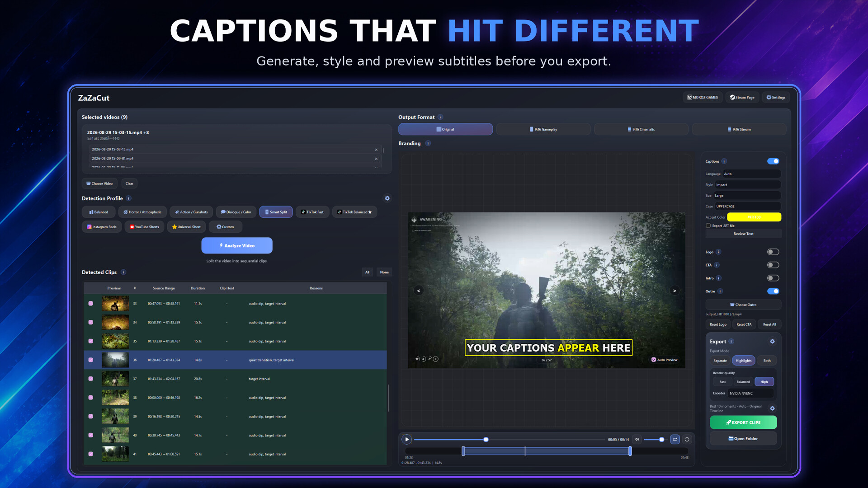Click the yellow Accent Color swatch

click(754, 217)
